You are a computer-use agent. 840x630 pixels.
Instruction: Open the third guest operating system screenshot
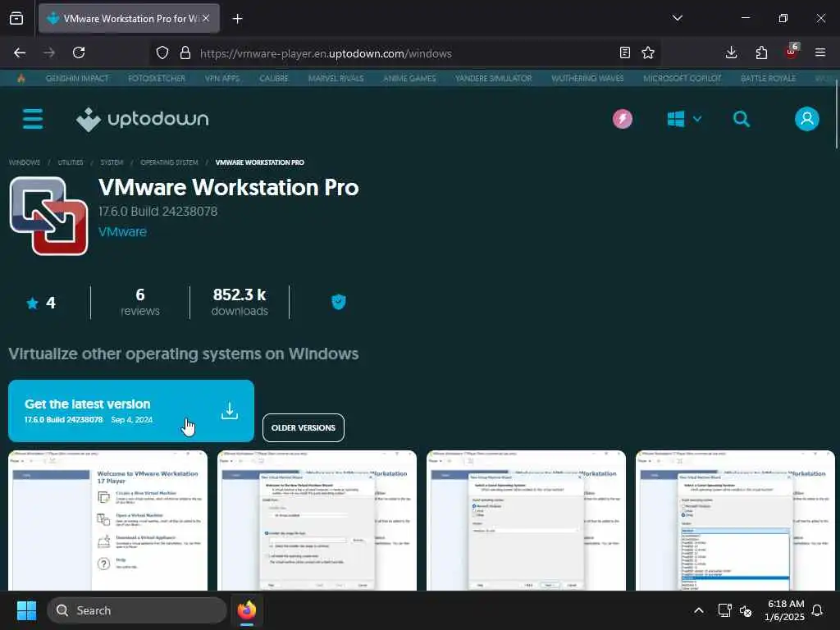coord(526,521)
